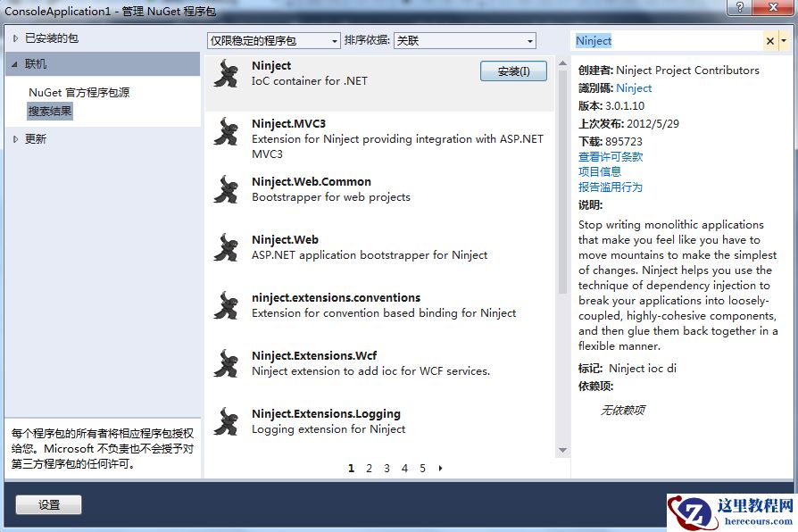Open the 项目信息 link

(600, 172)
